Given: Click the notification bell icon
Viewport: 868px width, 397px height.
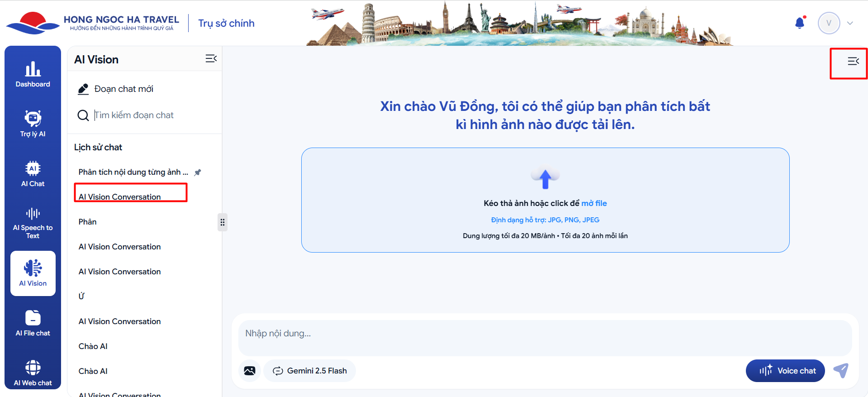Looking at the screenshot, I should (x=800, y=23).
